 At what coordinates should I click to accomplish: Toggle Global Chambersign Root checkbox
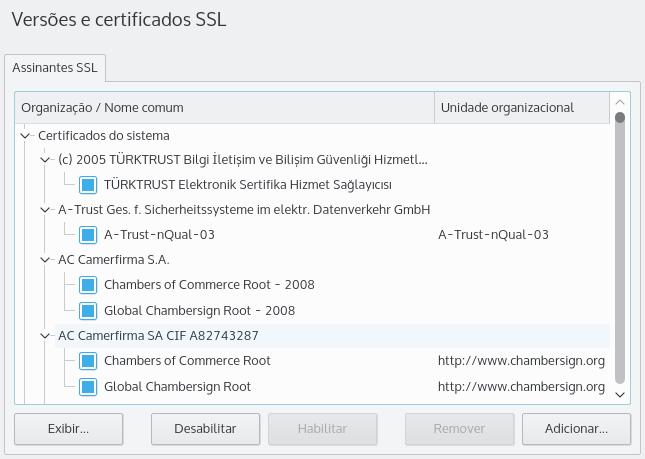(x=87, y=386)
